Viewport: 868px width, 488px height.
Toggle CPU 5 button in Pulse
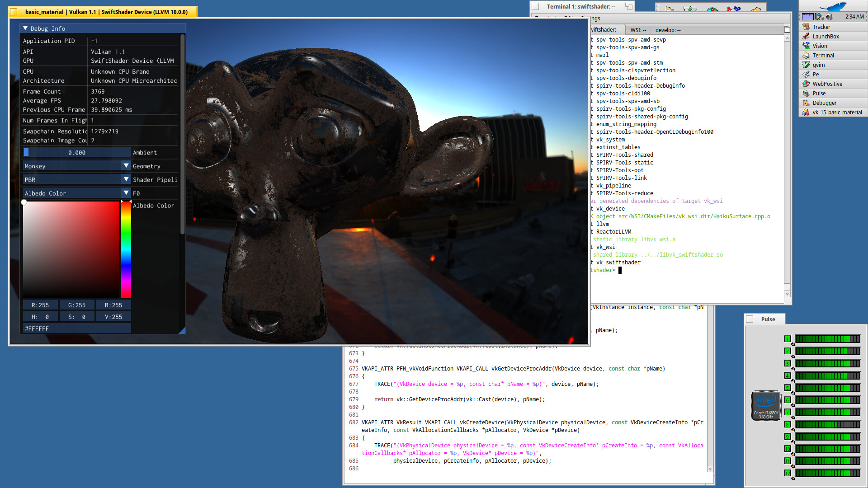tap(787, 388)
